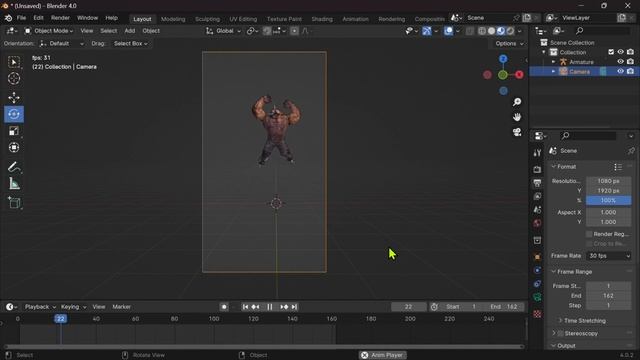Select the Scale tool
This screenshot has width=640, height=360.
14,131
